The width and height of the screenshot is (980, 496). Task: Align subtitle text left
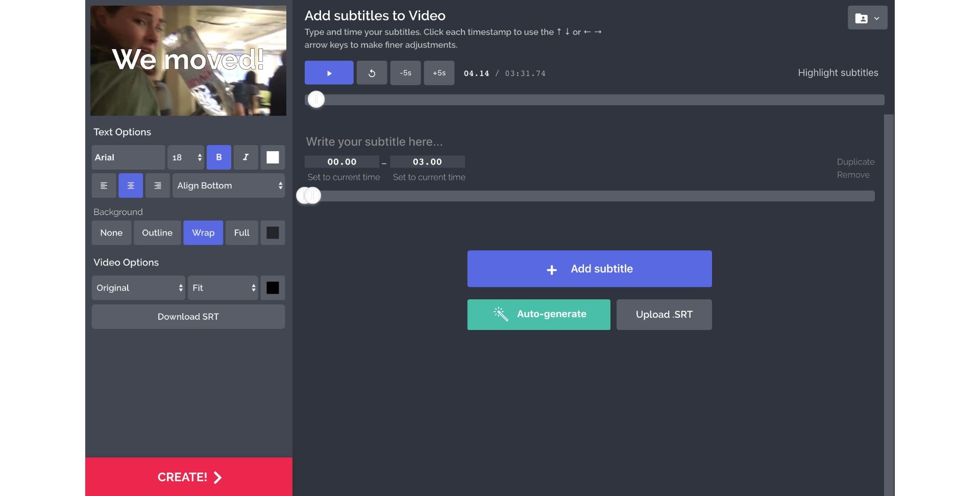[104, 185]
